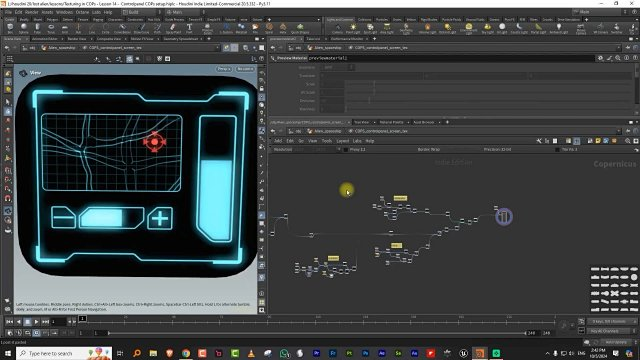This screenshot has width=640, height=360.
Task: Switch to the Geometry Spreadsheet tab
Action: click(x=180, y=39)
